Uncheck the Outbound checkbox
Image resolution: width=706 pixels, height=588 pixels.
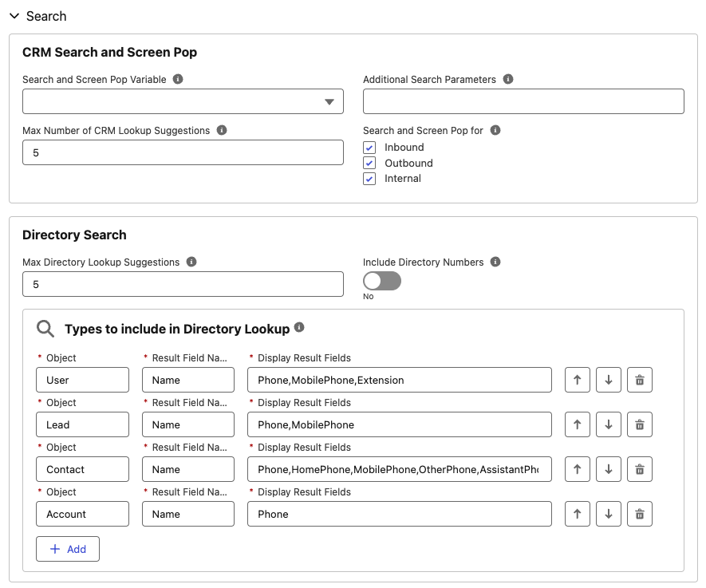369,163
